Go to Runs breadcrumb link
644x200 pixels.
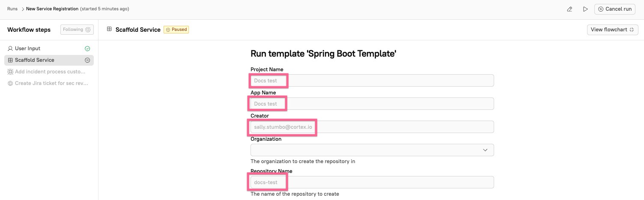12,9
